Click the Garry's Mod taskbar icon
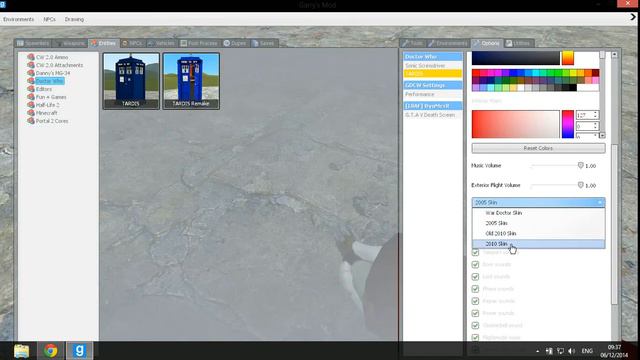 click(x=80, y=351)
